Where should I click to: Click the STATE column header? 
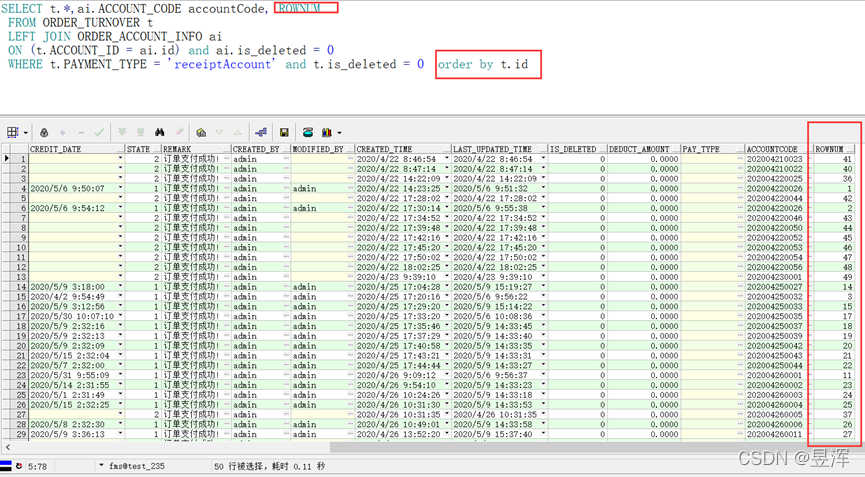point(143,149)
